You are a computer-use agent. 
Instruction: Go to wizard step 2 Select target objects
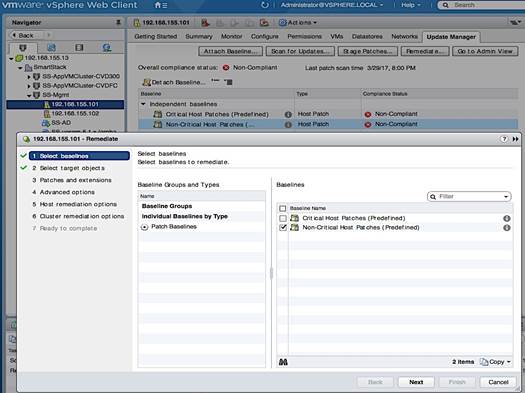tap(69, 168)
